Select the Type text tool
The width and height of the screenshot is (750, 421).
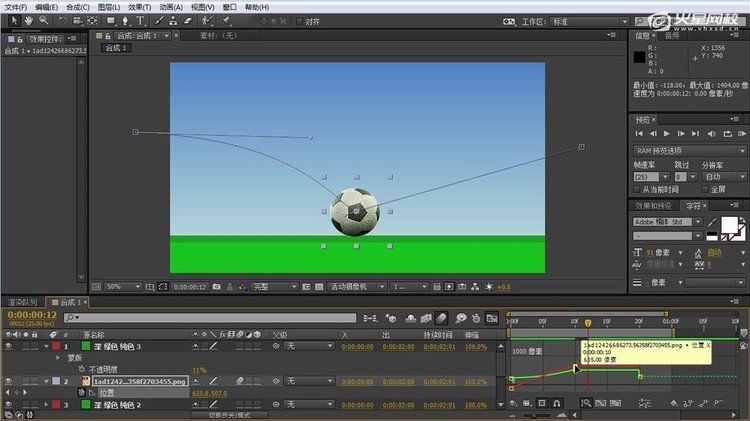click(x=140, y=21)
